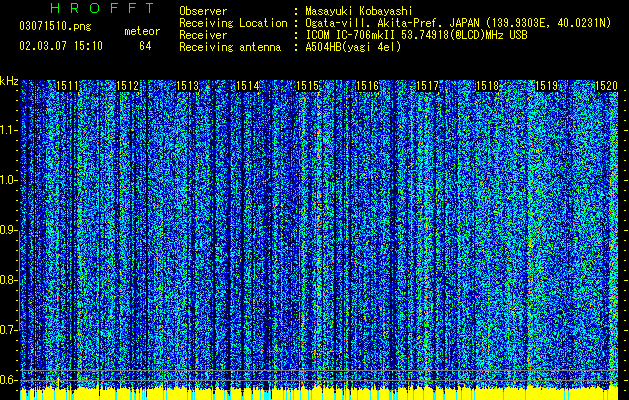
Task: Click the A504HB(yagi 4el) antenna text
Action: (x=353, y=47)
